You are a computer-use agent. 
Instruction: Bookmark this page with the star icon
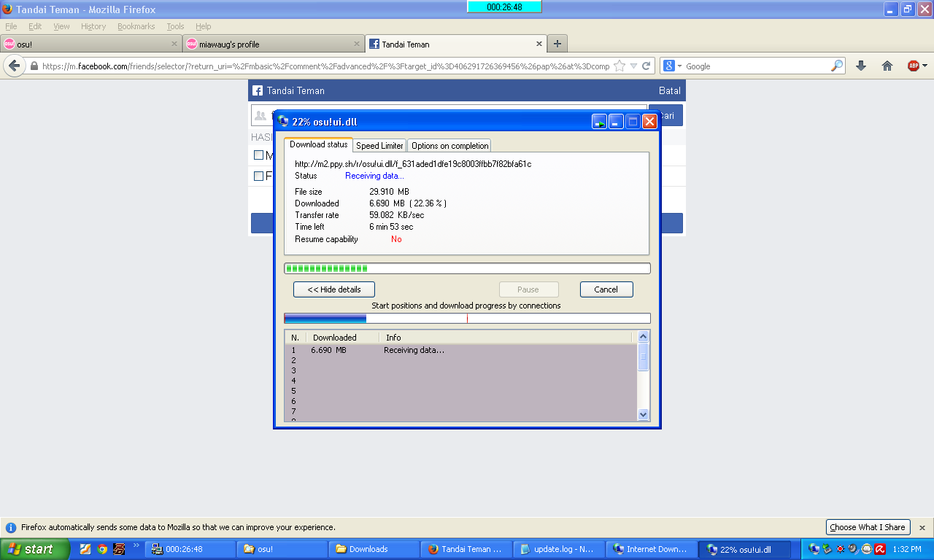coord(620,66)
